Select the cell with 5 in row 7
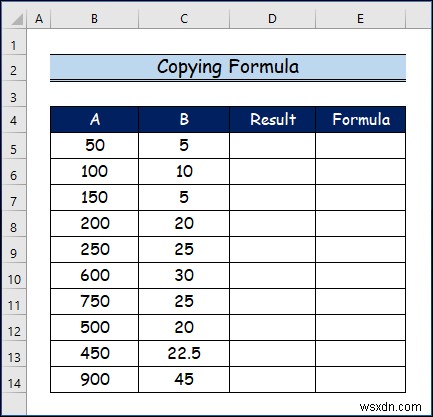Screen dimensions: 433x417 [x=184, y=198]
